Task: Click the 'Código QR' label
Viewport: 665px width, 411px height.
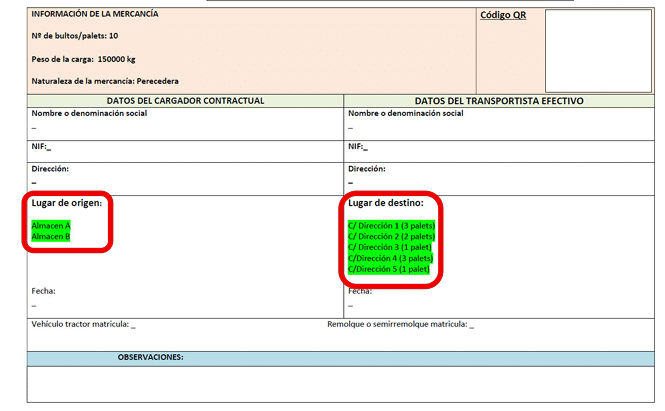Action: pos(503,15)
